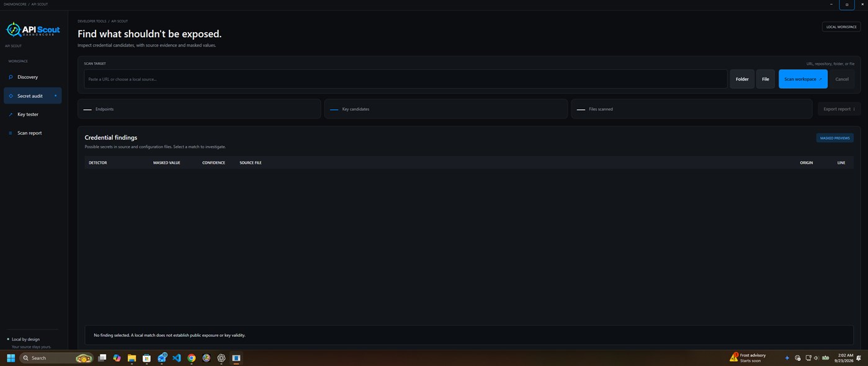Viewport: 868px width, 366px height.
Task: Select Secret audit in the sidebar
Action: coord(32,96)
